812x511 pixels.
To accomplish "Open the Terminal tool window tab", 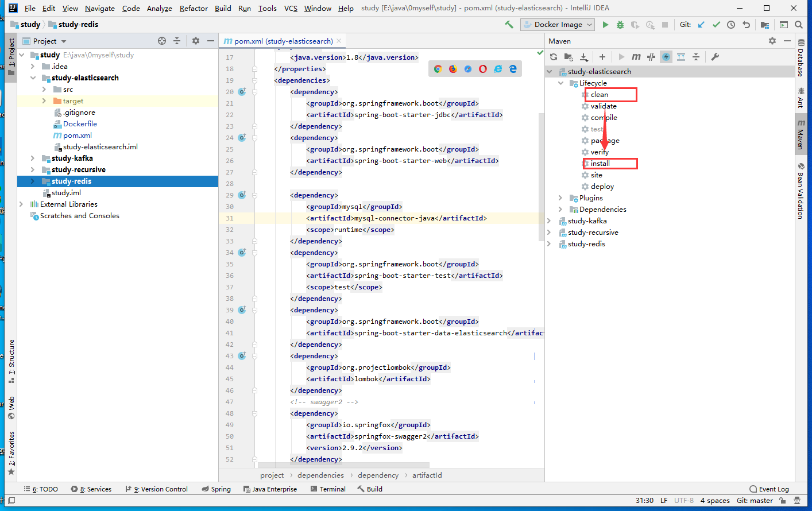I will click(328, 489).
